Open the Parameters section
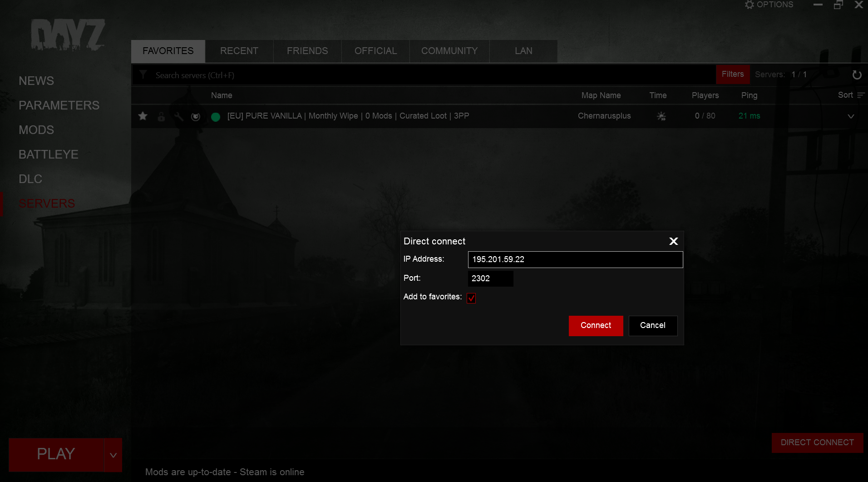868x482 pixels. (x=59, y=105)
